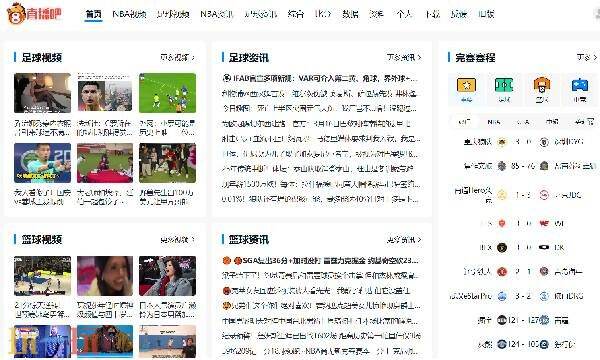Click the 121 - 127 match score
Screen dimensions: 600x360
(x=523, y=320)
